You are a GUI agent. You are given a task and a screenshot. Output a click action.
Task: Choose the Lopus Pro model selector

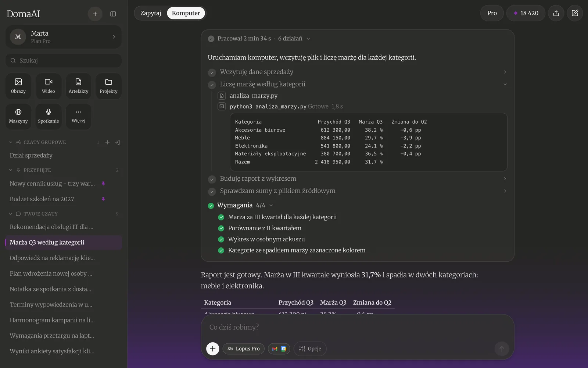pos(244,348)
